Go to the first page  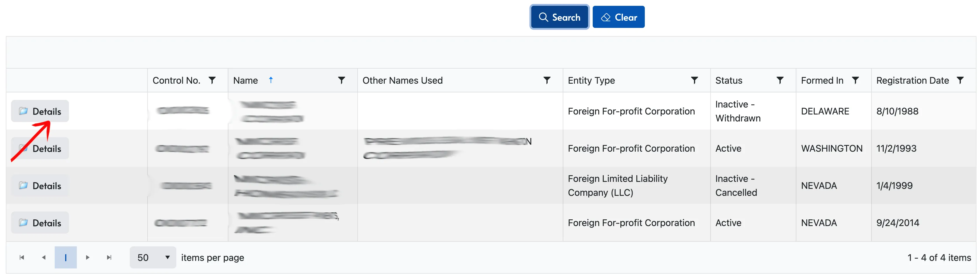22,258
